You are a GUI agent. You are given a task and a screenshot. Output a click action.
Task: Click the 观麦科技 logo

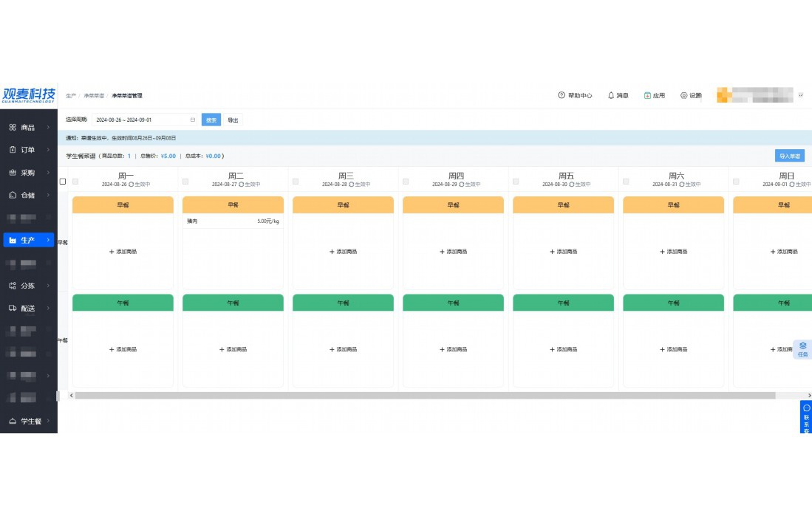click(x=29, y=95)
